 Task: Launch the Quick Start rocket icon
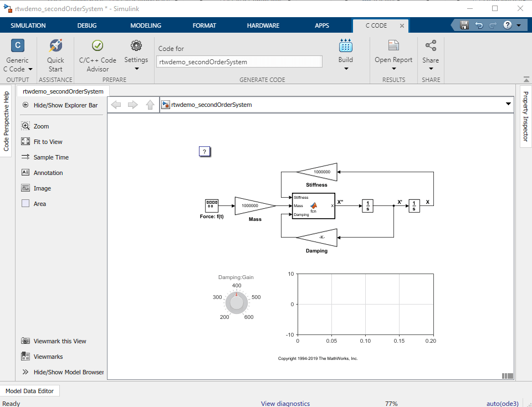pyautogui.click(x=55, y=45)
